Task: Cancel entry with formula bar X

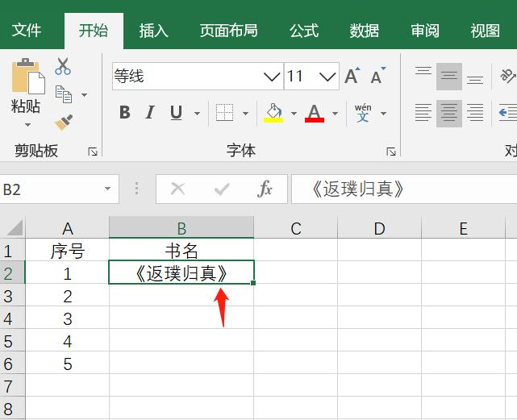Action: point(178,189)
